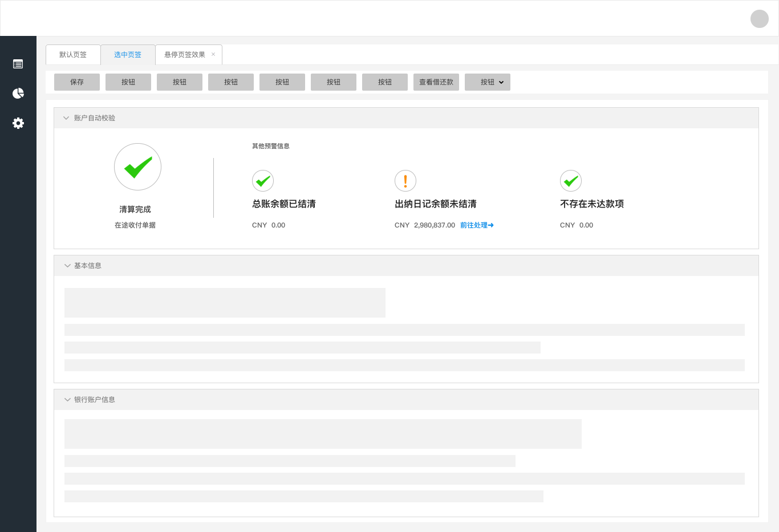
Task: Switch to the 默认页签 tab
Action: (x=73, y=55)
